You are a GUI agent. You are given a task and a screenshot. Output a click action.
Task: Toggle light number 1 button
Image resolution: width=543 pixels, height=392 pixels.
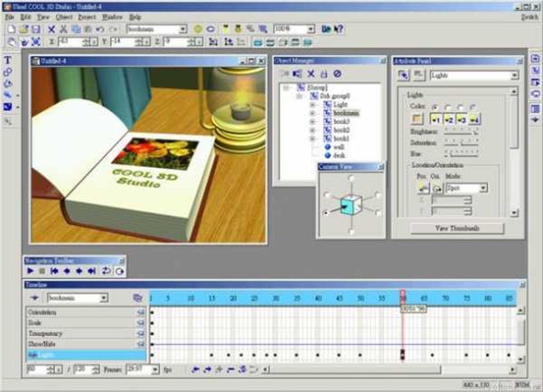coord(435,120)
